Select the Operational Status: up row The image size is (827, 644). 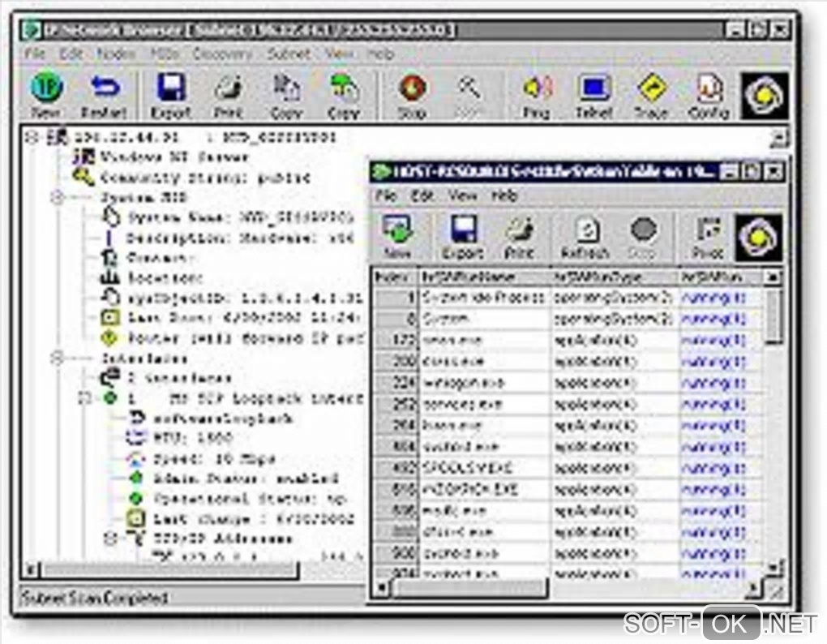250,499
